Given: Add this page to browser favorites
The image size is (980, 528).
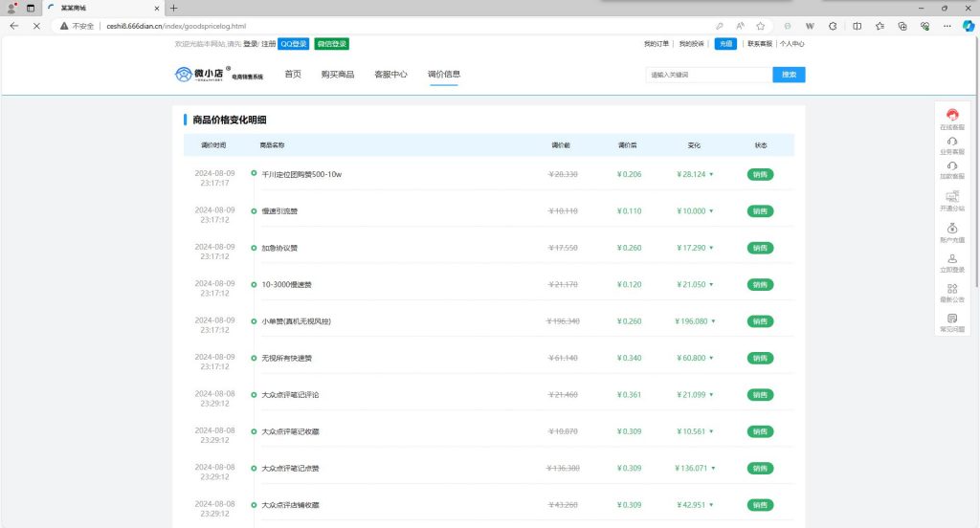Looking at the screenshot, I should tap(760, 26).
